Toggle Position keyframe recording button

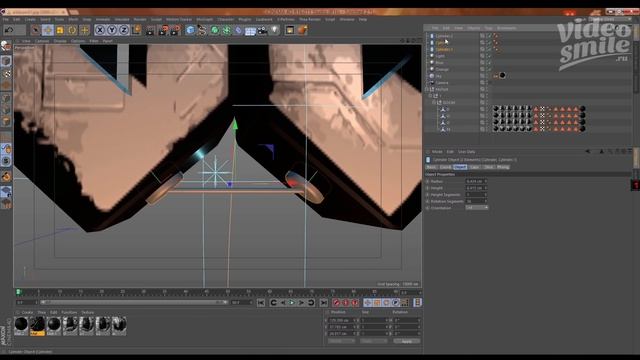(x=368, y=302)
